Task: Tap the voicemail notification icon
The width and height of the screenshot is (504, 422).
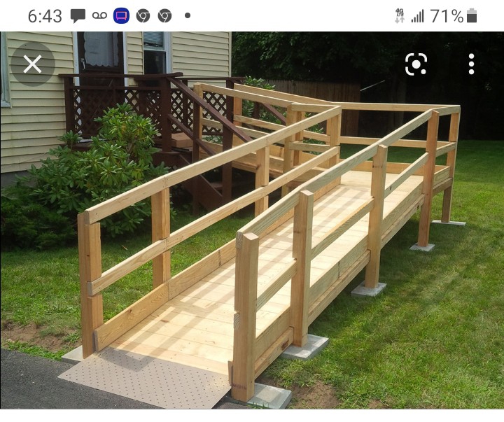Action: coord(99,15)
